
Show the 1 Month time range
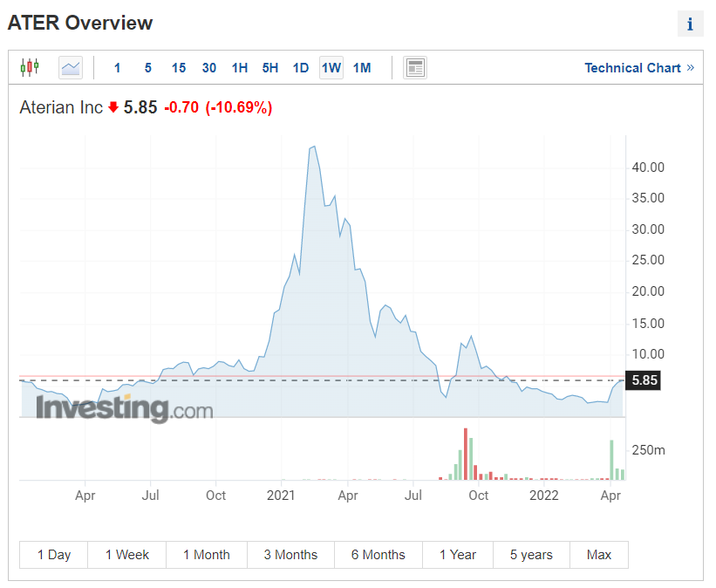[207, 555]
